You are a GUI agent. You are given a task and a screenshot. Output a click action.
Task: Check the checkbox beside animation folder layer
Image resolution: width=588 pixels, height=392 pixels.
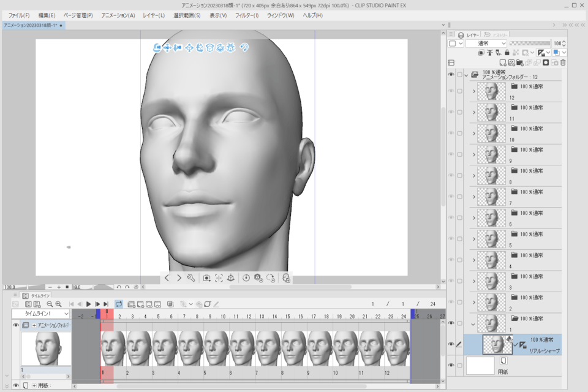460,75
